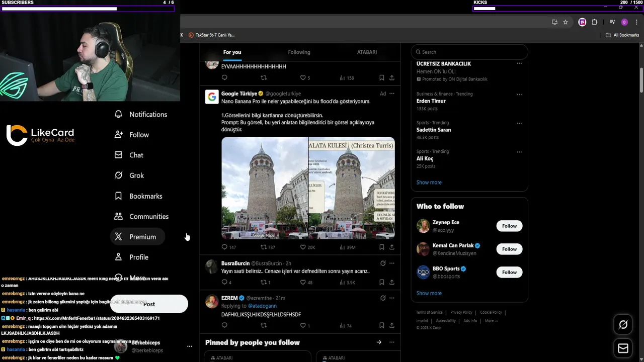
Task: Open Chat from the sidebar
Action: (x=129, y=155)
